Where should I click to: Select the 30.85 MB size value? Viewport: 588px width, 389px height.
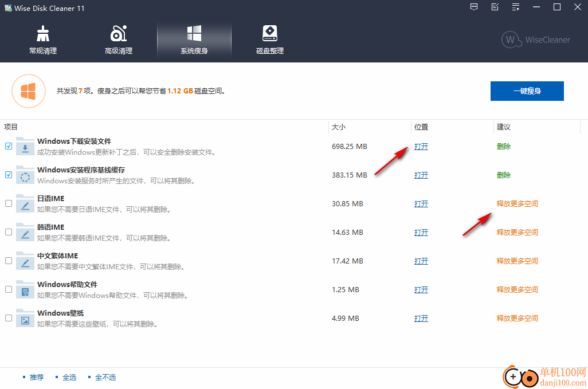coord(347,204)
